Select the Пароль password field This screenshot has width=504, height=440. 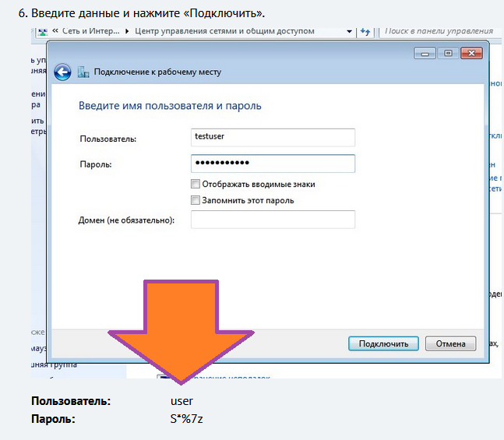[x=273, y=164]
